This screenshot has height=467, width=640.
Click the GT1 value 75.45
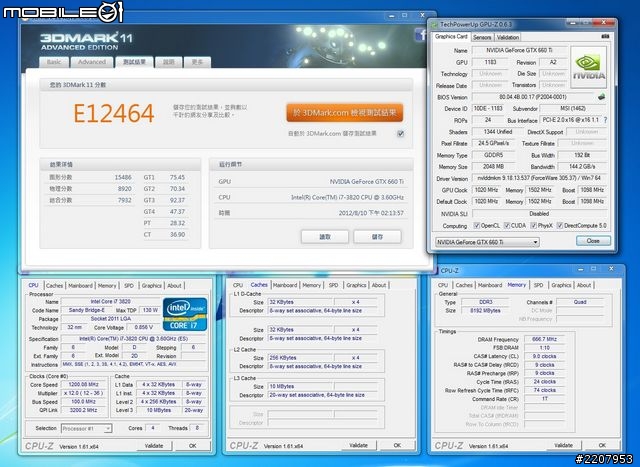point(177,178)
